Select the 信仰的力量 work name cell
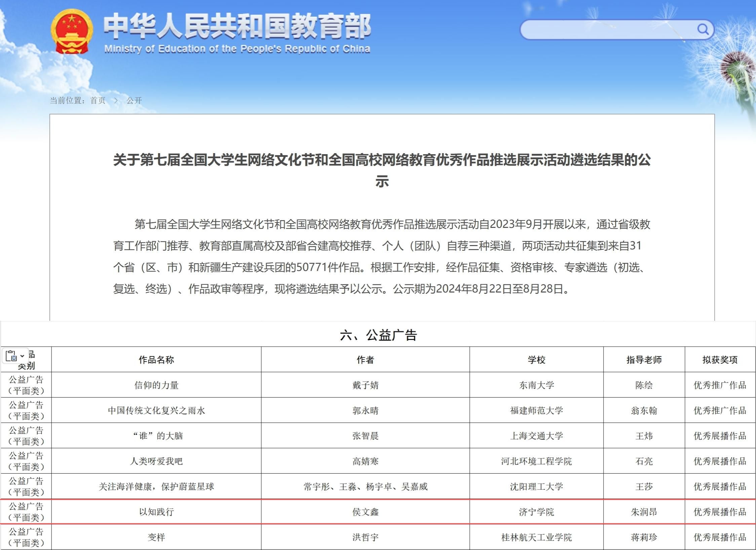 [156, 385]
